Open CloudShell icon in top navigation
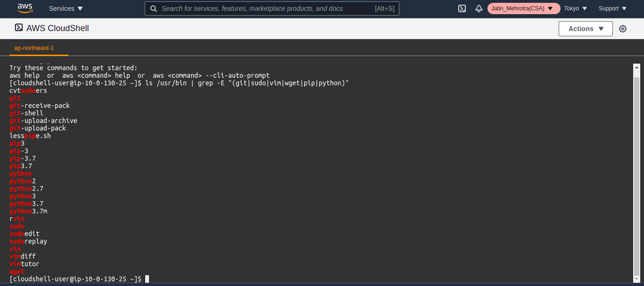 462,8
